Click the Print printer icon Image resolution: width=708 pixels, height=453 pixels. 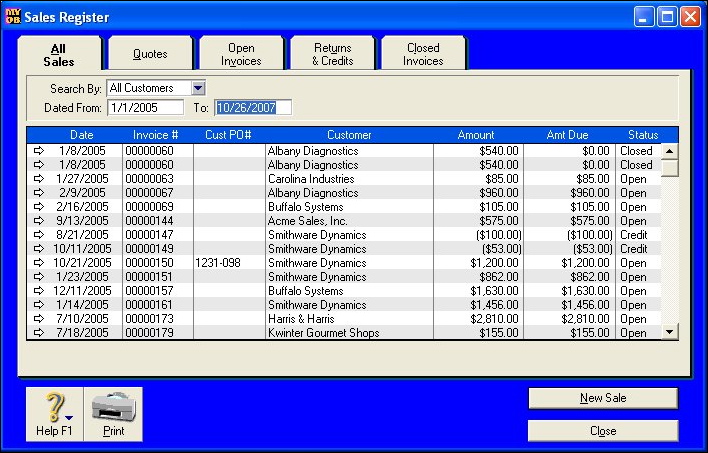point(113,414)
